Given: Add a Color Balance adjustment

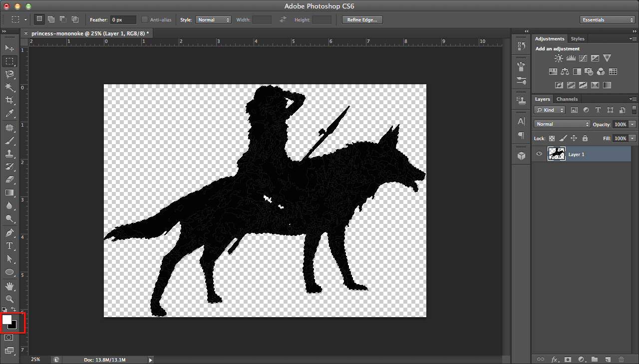Looking at the screenshot, I should pos(565,72).
